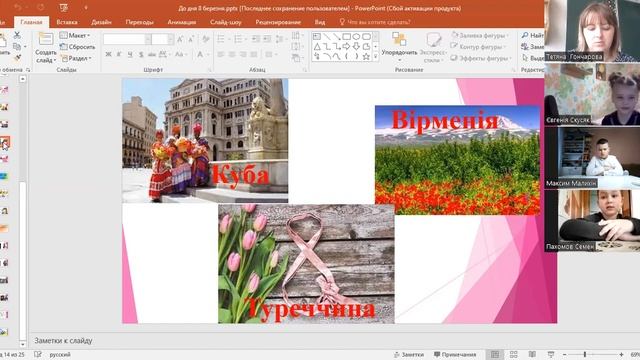This screenshot has width=640, height=360.
Task: Click the Экспресс-стили quick styles icon
Action: 433,40
